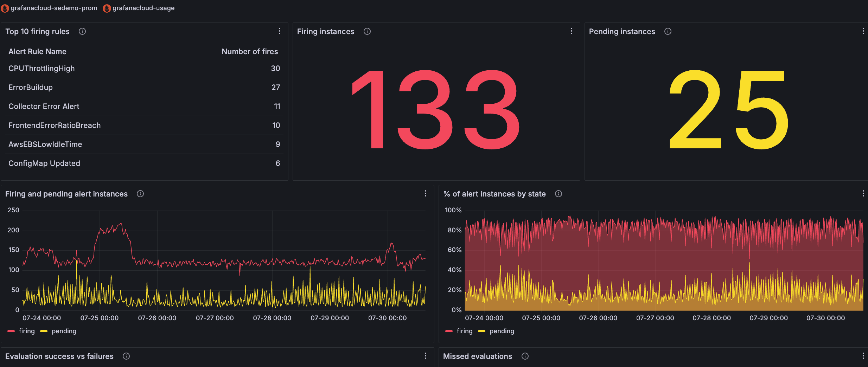Select the CPUThrottlingHigh rule name
Viewport: 868px width, 367px height.
[41, 68]
